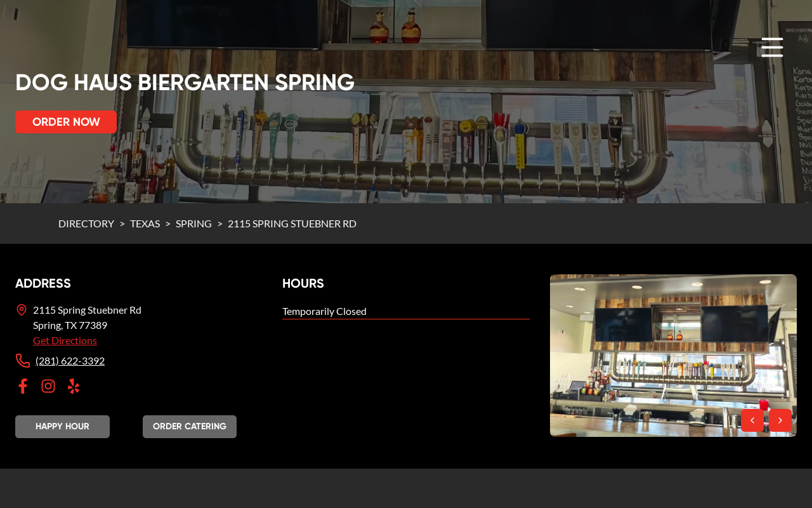812x508 pixels.
Task: Click Order Catering button
Action: (190, 427)
